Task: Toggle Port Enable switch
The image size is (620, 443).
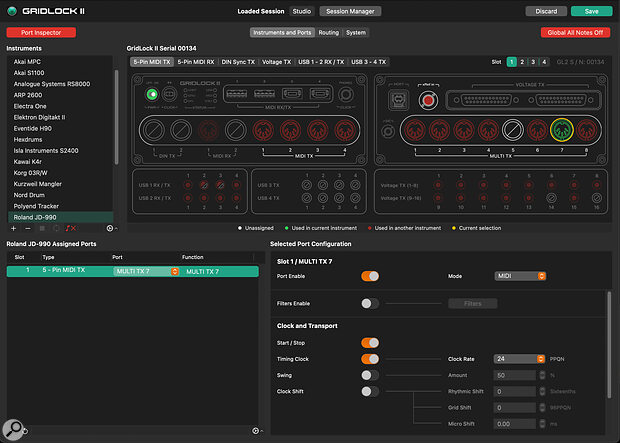Action: click(370, 276)
